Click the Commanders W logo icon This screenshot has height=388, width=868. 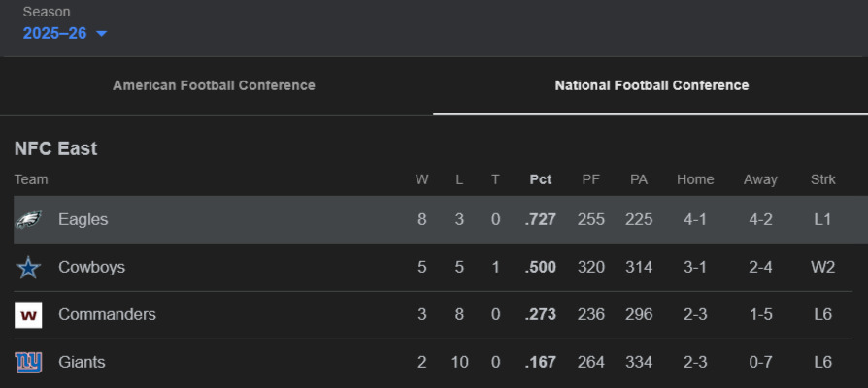click(x=28, y=315)
